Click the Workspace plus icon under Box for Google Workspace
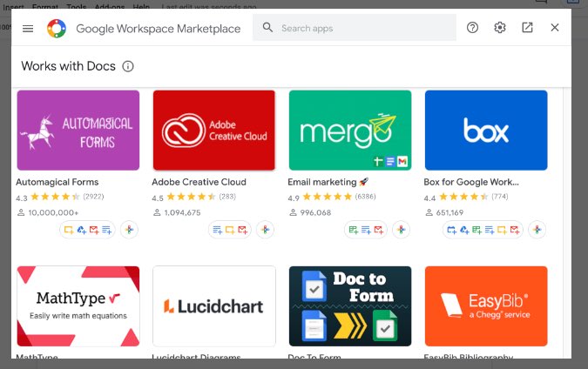The image size is (588, 369). click(537, 230)
